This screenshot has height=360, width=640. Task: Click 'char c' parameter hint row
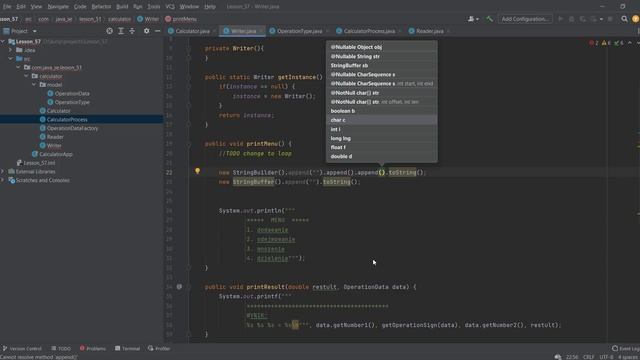tap(382, 120)
